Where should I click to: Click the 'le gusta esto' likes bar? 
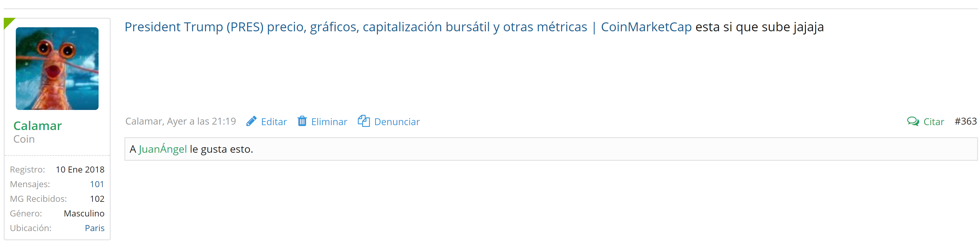(x=550, y=149)
